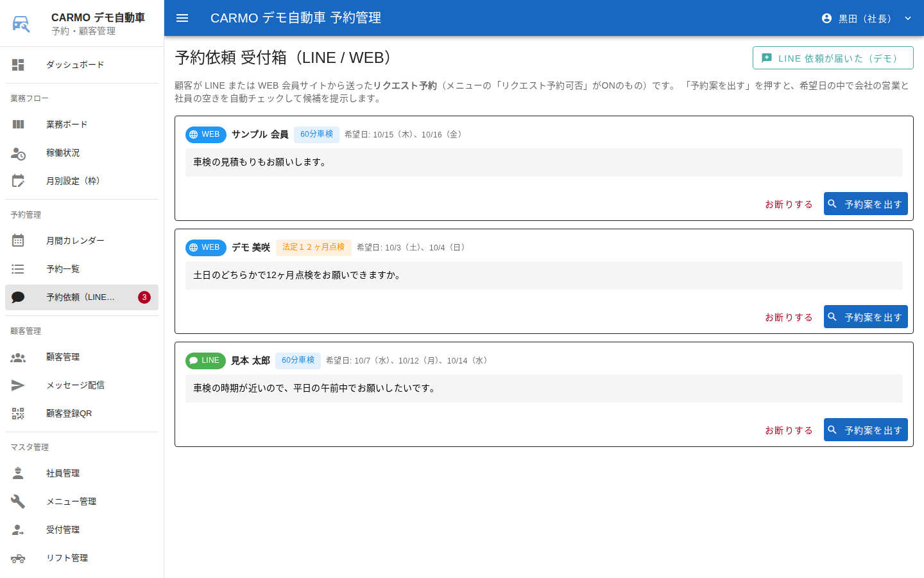
Task: Click the 顧客登録QR code icon
Action: 18,414
